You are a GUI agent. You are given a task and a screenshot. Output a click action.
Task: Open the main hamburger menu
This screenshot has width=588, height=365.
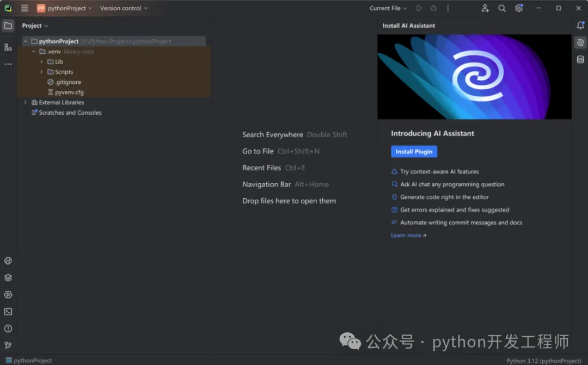coord(24,8)
